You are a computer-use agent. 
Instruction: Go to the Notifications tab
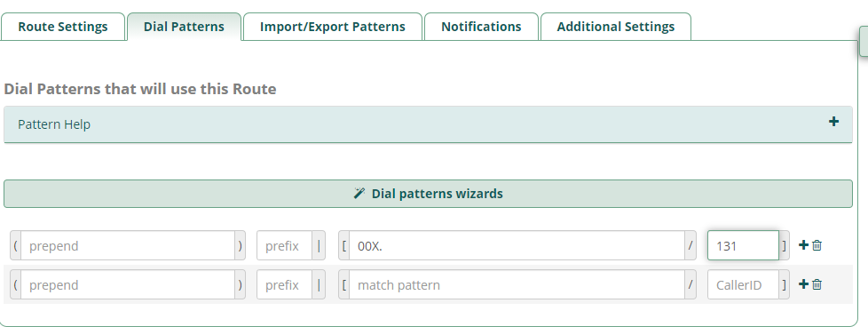(x=481, y=27)
